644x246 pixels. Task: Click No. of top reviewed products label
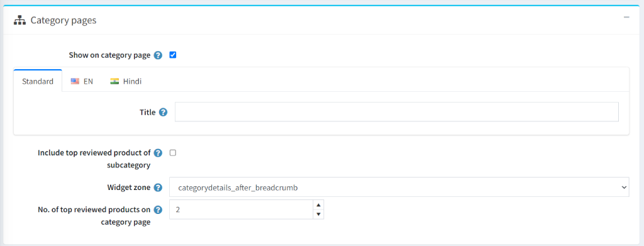click(94, 216)
